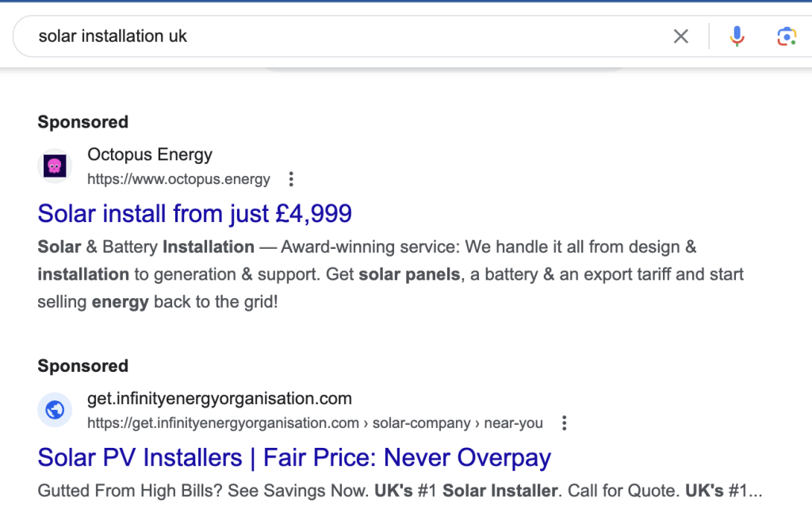812x524 pixels.
Task: Open Google Lens image search icon
Action: [787, 36]
